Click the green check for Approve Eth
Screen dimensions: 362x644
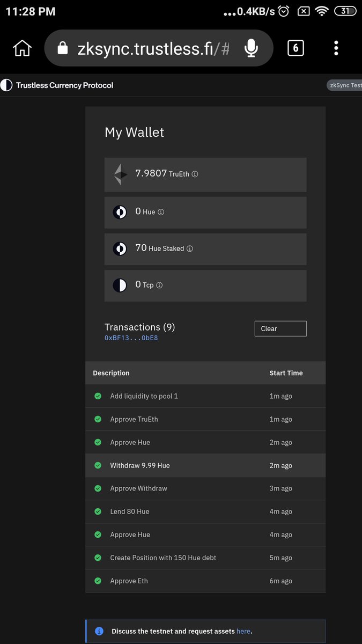point(98,581)
